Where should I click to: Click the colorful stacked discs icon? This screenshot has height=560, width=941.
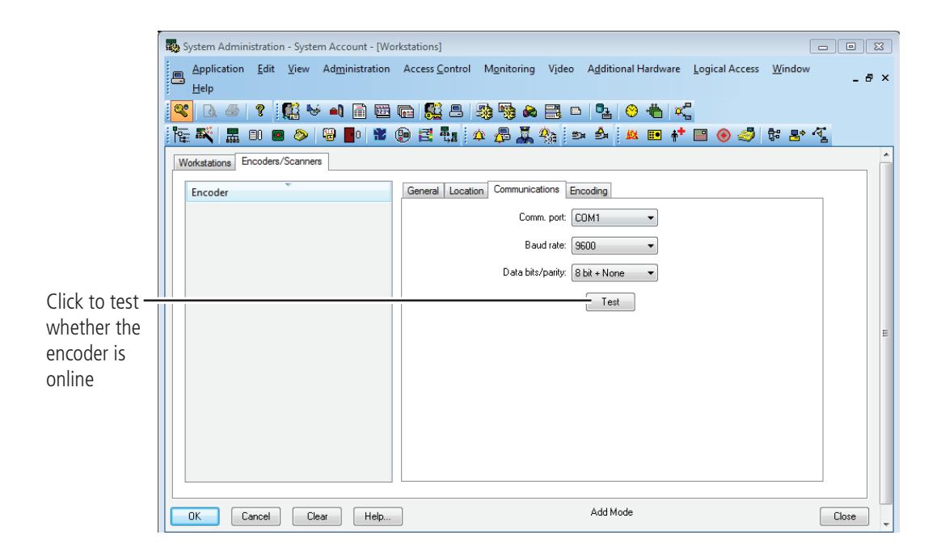click(x=530, y=111)
